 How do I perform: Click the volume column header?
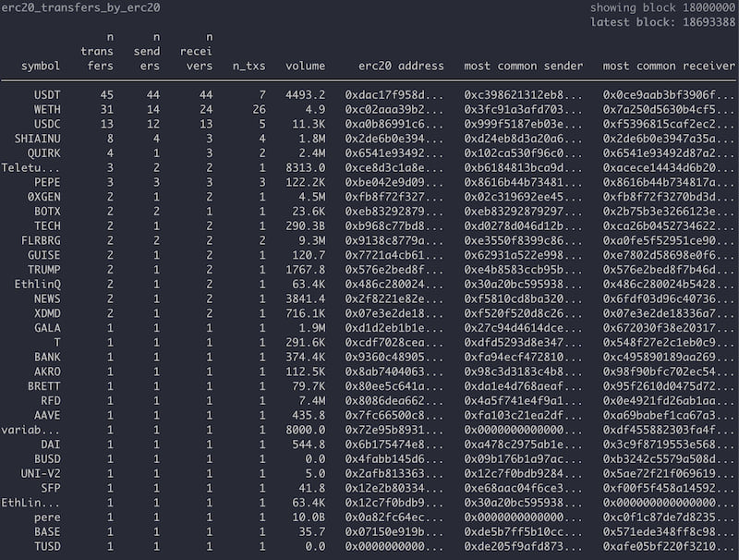click(x=305, y=67)
